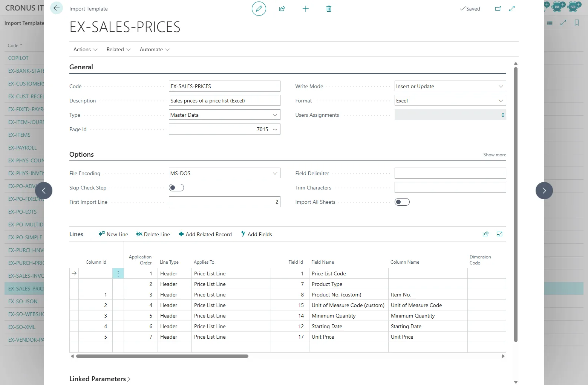Click the Line Type column header
The height and width of the screenshot is (385, 588).
[x=169, y=262]
